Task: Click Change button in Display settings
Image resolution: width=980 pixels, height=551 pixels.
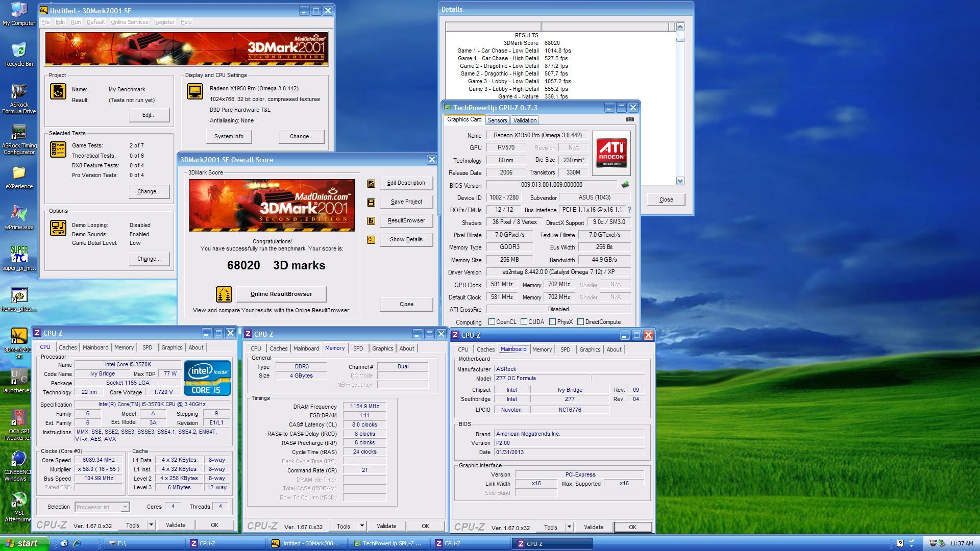Action: [302, 137]
